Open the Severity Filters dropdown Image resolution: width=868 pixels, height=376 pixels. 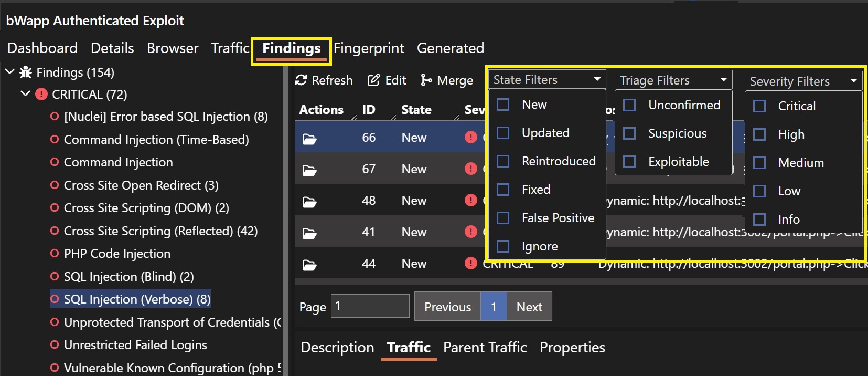(x=802, y=81)
